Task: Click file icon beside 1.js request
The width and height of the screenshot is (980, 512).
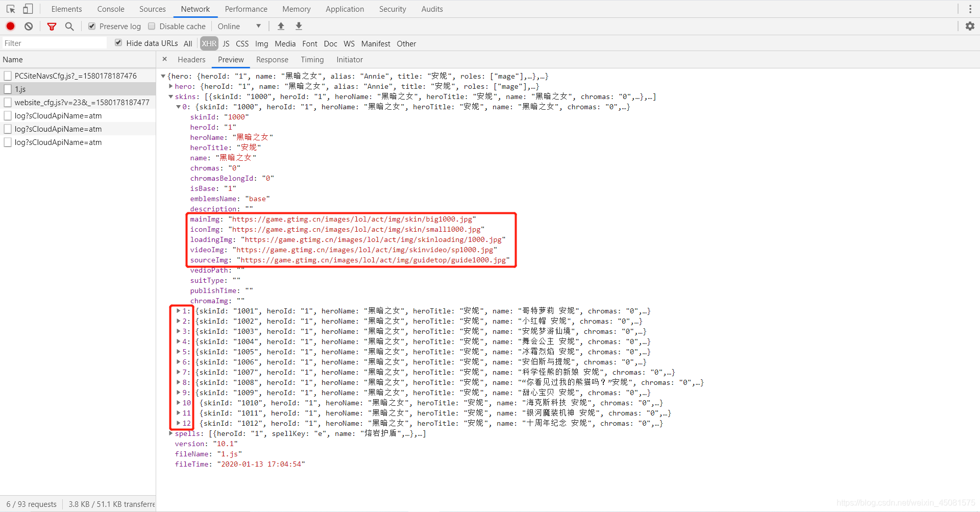Action: tap(8, 89)
